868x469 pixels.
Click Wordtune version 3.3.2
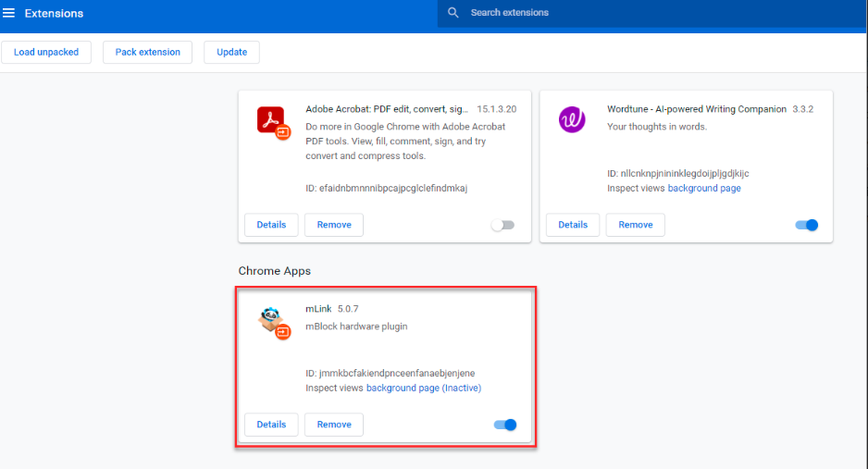[802, 109]
